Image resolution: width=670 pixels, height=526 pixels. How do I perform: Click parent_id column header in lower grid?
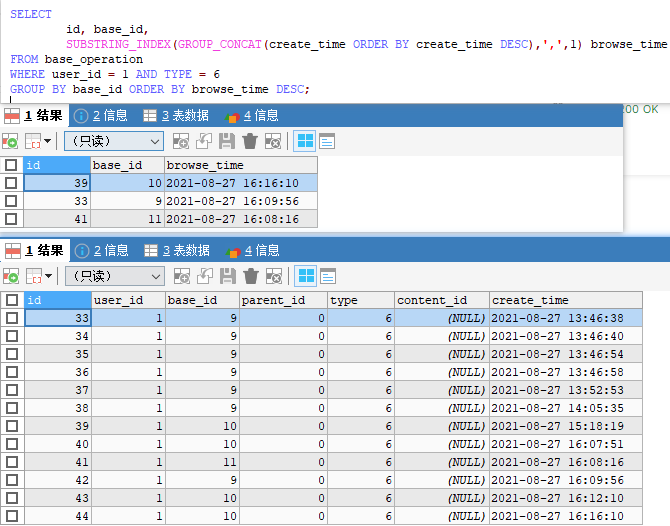(283, 300)
